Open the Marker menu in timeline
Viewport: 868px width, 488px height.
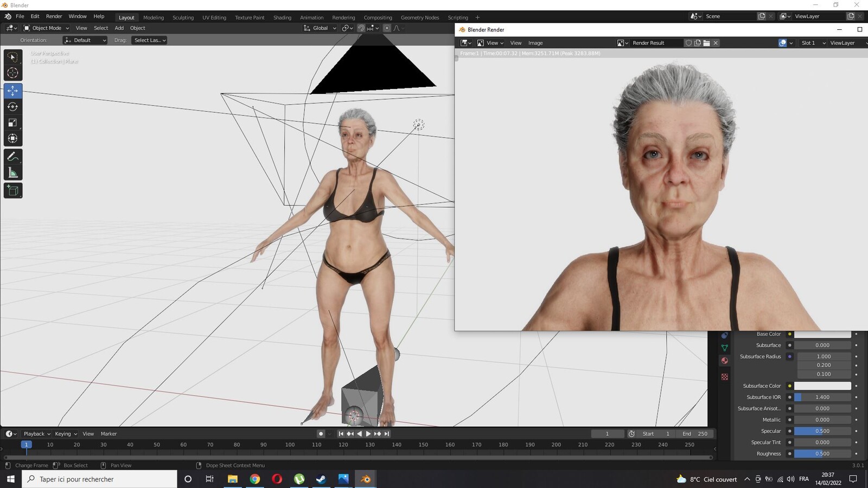[x=108, y=434]
